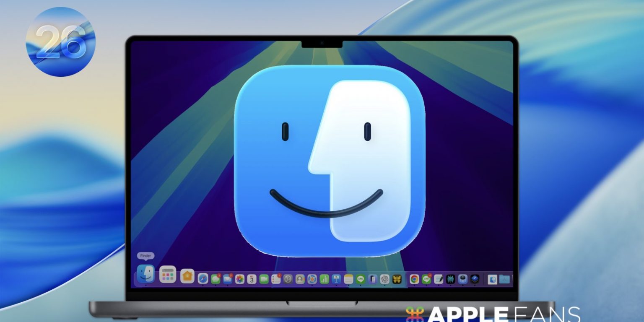Start FaceTime from the Dock
This screenshot has height=322, width=644.
(x=264, y=279)
